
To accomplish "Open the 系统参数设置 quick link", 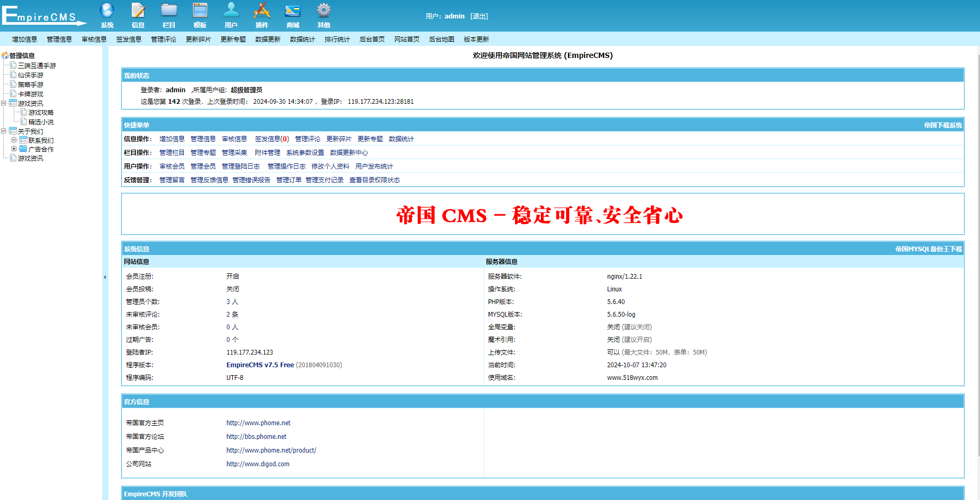I will [305, 153].
